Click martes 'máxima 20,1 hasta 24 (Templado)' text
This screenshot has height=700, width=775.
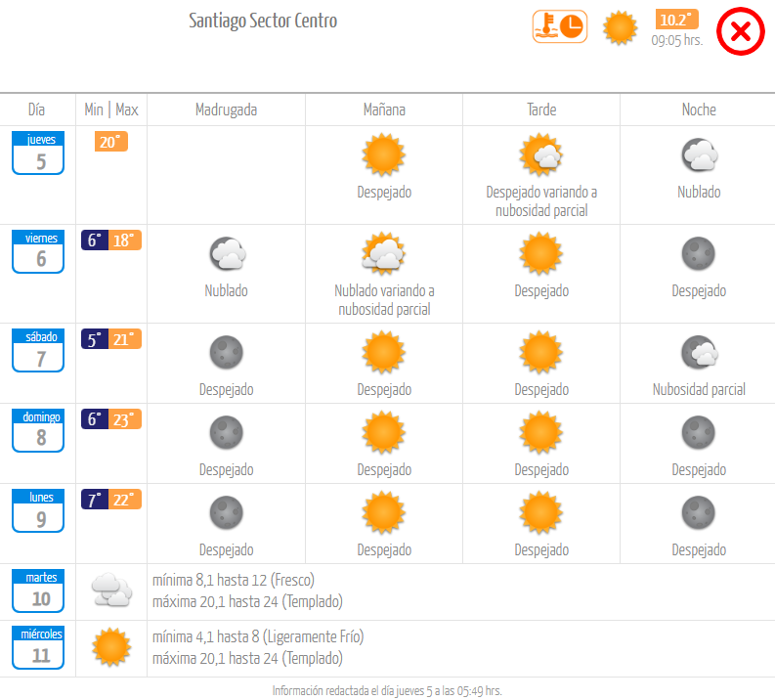247,601
